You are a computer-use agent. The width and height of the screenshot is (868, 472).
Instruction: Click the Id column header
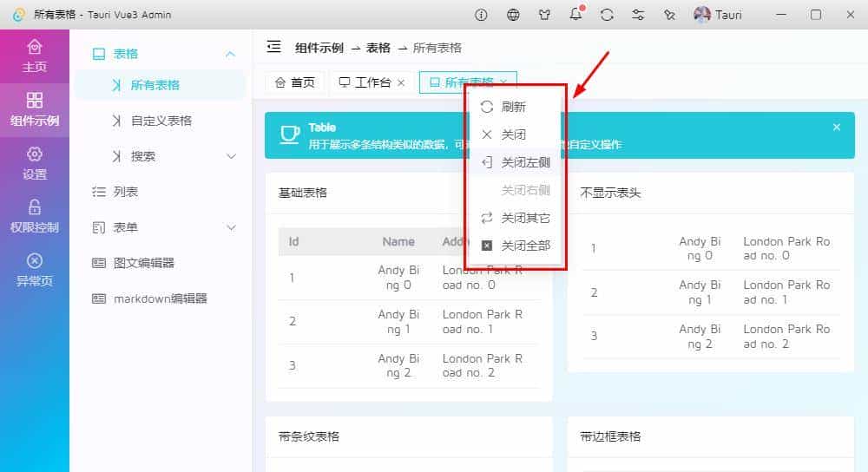294,242
